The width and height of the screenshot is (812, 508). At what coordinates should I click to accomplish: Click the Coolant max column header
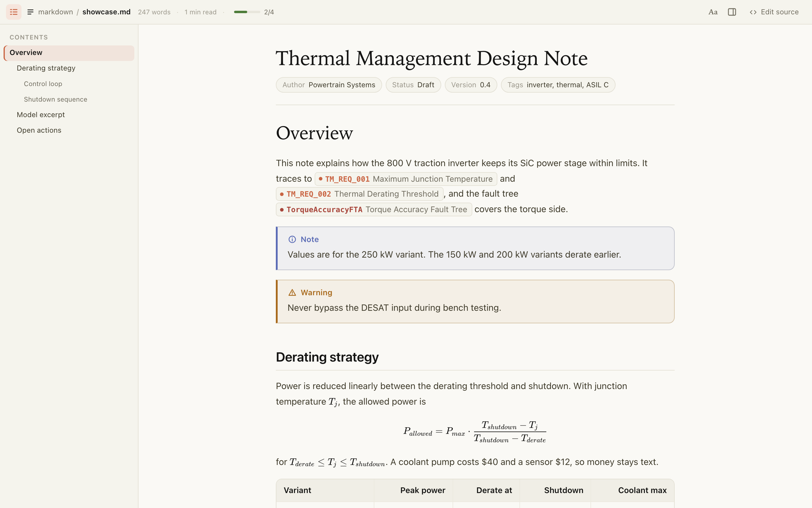(x=633, y=491)
